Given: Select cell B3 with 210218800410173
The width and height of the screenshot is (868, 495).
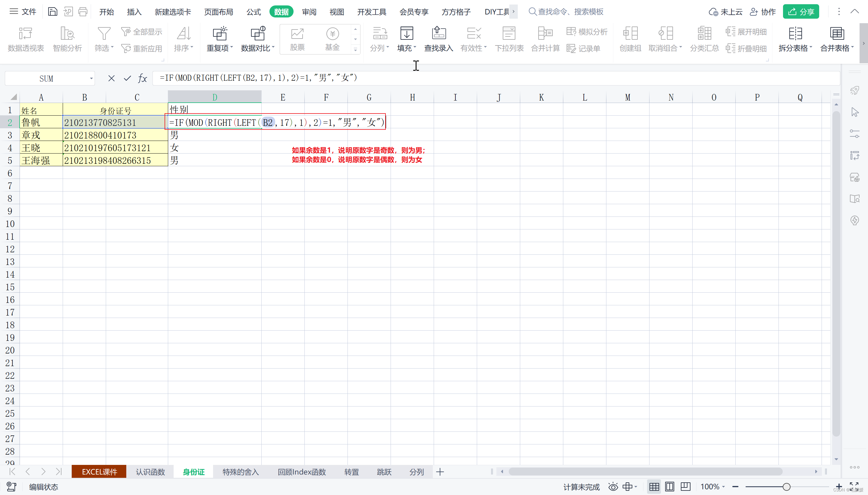Looking at the screenshot, I should point(115,135).
